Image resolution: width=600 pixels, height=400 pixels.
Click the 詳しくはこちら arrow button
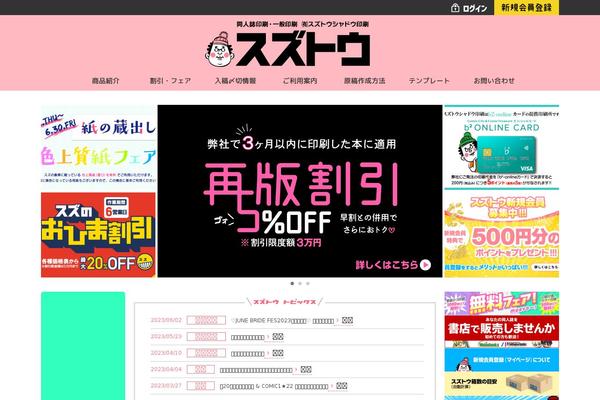[x=393, y=264]
